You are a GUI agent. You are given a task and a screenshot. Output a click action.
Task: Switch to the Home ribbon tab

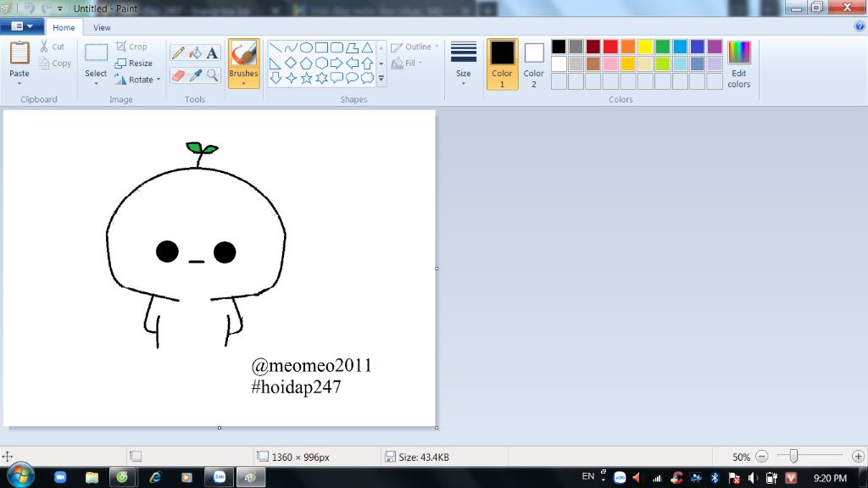click(64, 28)
